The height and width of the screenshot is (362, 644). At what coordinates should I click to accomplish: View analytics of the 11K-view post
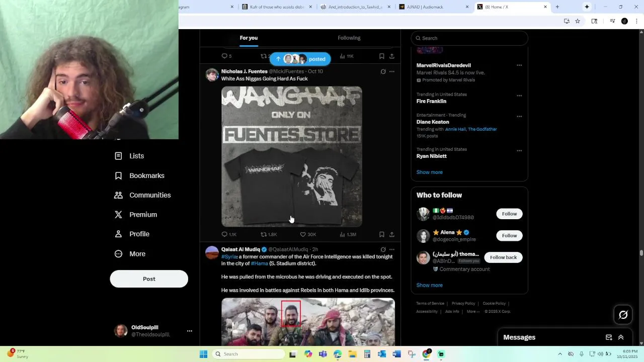[x=347, y=56]
